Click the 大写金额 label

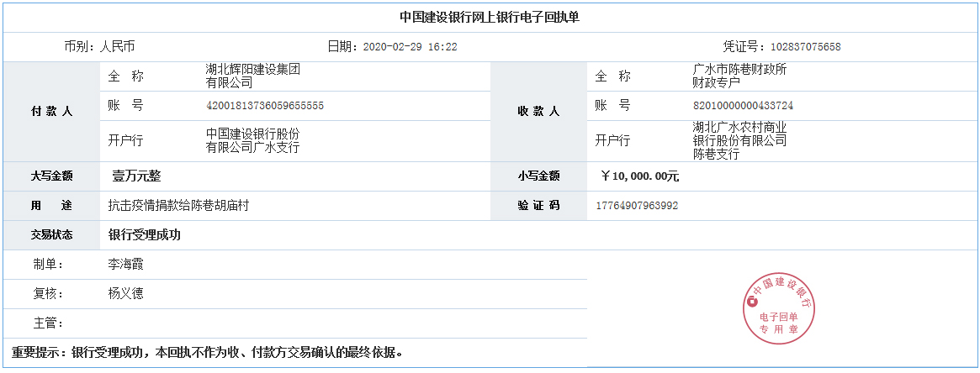click(x=52, y=176)
